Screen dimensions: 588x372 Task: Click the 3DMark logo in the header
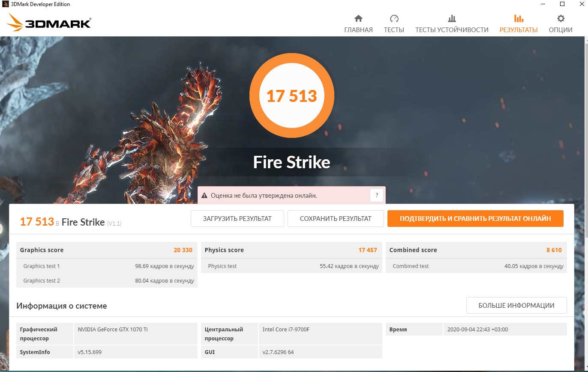click(x=49, y=22)
